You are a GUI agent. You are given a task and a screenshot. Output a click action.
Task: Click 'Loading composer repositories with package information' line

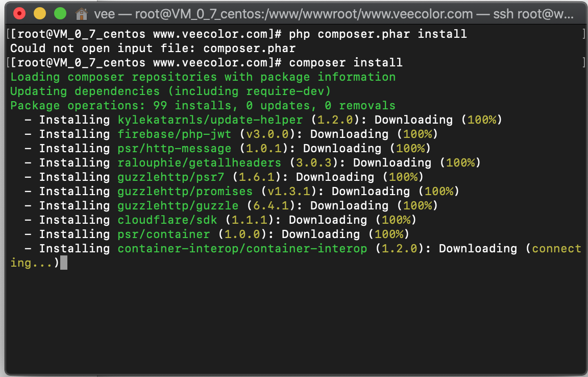[203, 77]
